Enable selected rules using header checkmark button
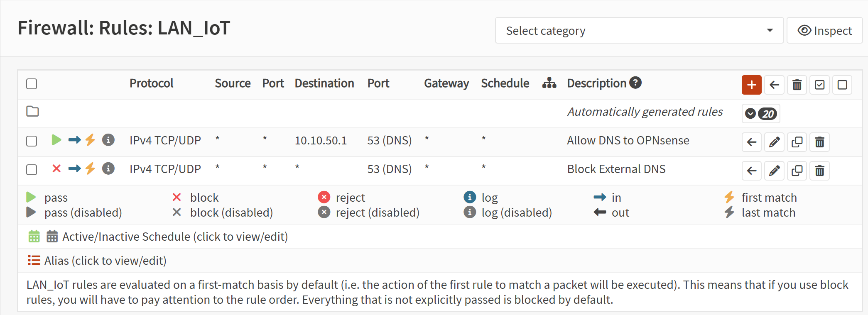Image resolution: width=868 pixels, height=315 pixels. click(x=819, y=85)
